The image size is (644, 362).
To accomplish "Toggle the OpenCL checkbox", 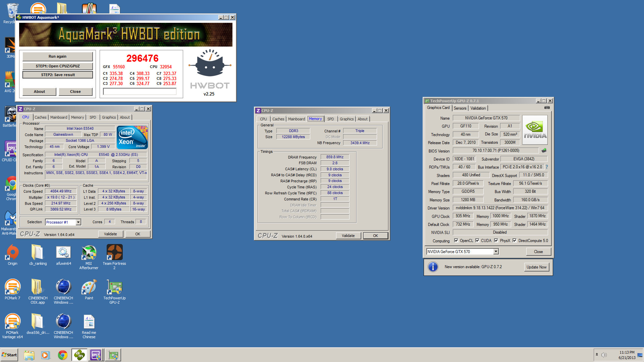I will tap(456, 240).
